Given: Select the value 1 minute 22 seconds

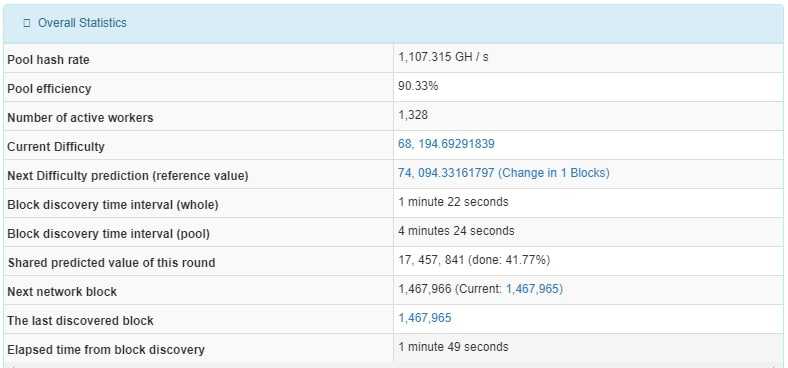Looking at the screenshot, I should [453, 202].
